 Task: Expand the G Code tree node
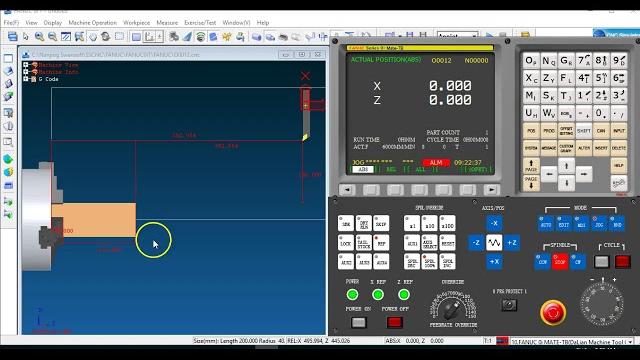[26, 78]
